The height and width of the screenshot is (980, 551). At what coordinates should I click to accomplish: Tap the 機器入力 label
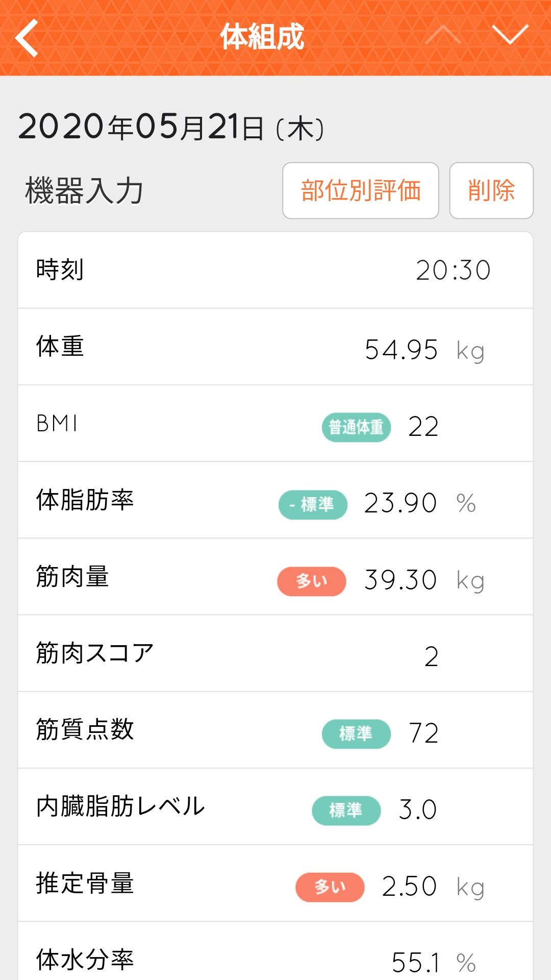pos(84,191)
